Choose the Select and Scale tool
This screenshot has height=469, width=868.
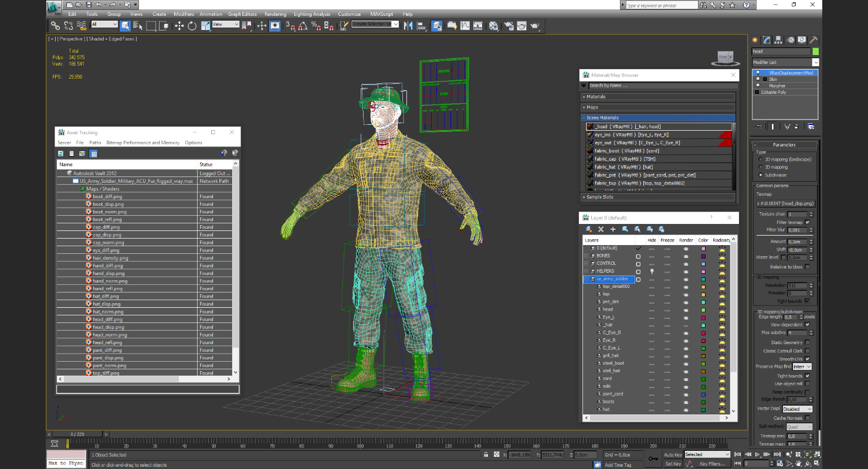pyautogui.click(x=205, y=26)
